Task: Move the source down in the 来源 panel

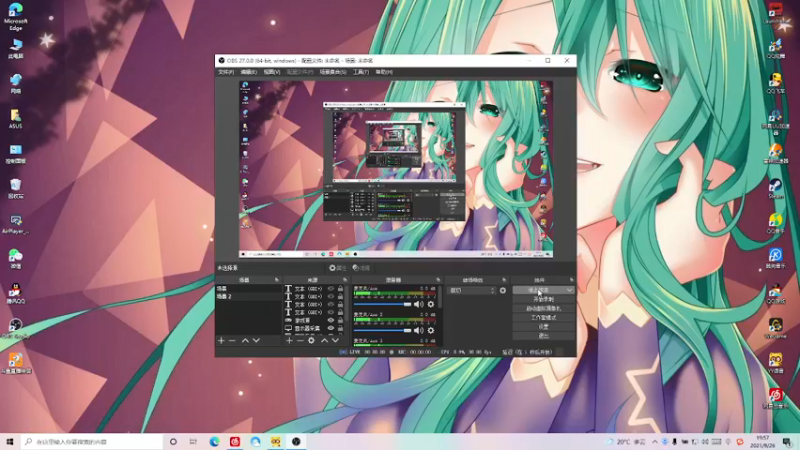Action: [x=335, y=340]
